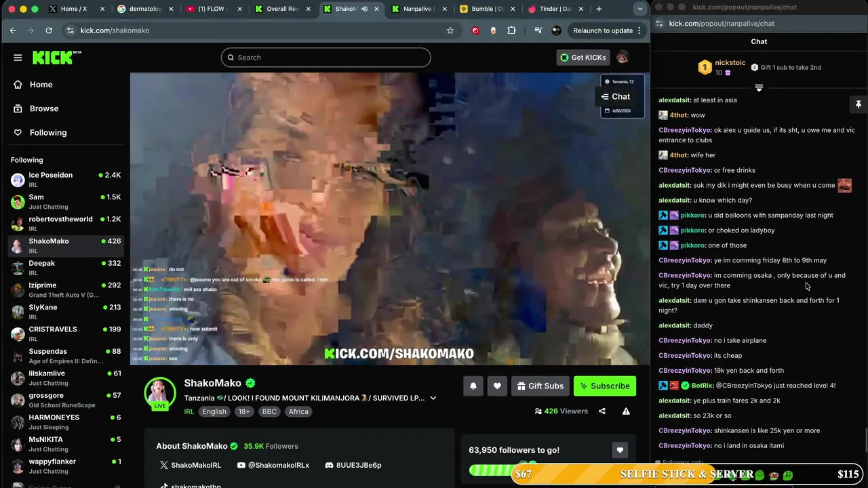
Task: Open Chrome media control icon
Action: click(x=538, y=30)
